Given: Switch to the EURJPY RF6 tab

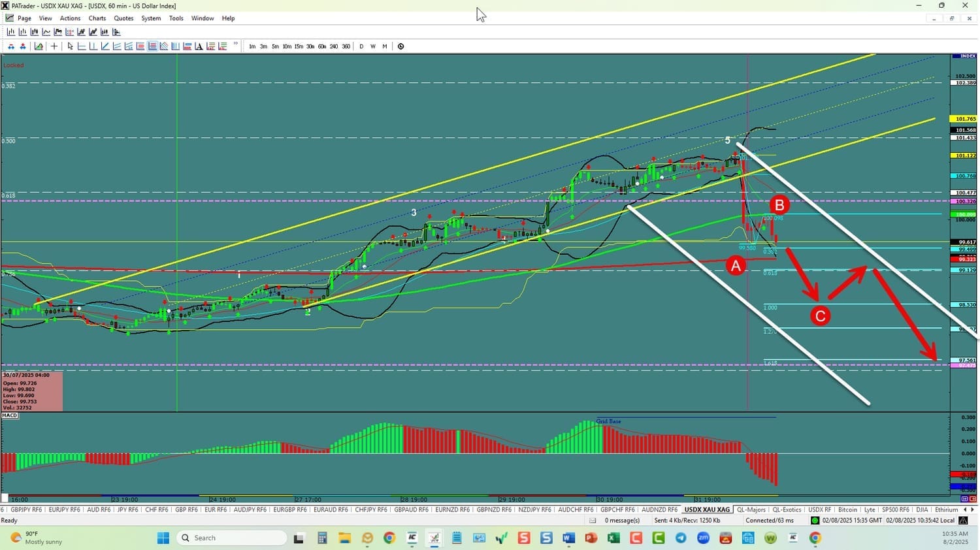Looking at the screenshot, I should pos(65,510).
